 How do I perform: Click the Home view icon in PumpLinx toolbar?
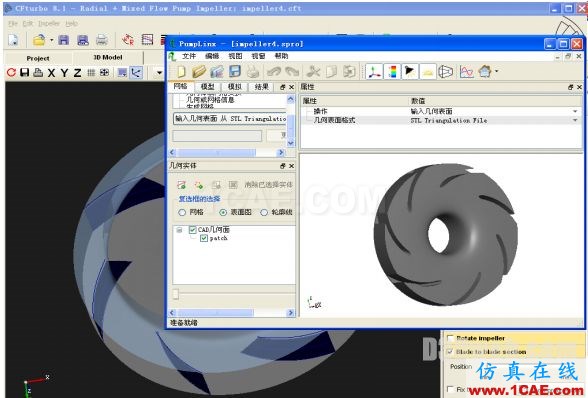pyautogui.click(x=485, y=71)
